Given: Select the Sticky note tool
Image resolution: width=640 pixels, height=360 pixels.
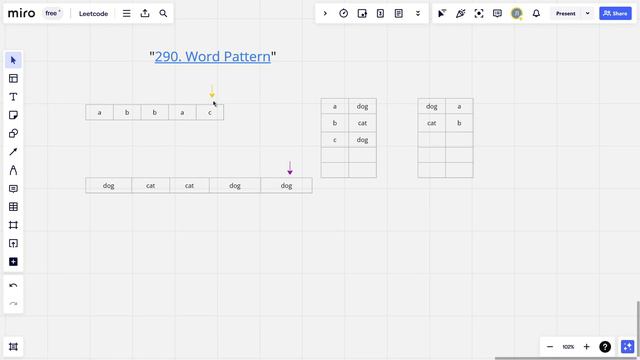Looking at the screenshot, I should click(x=13, y=115).
